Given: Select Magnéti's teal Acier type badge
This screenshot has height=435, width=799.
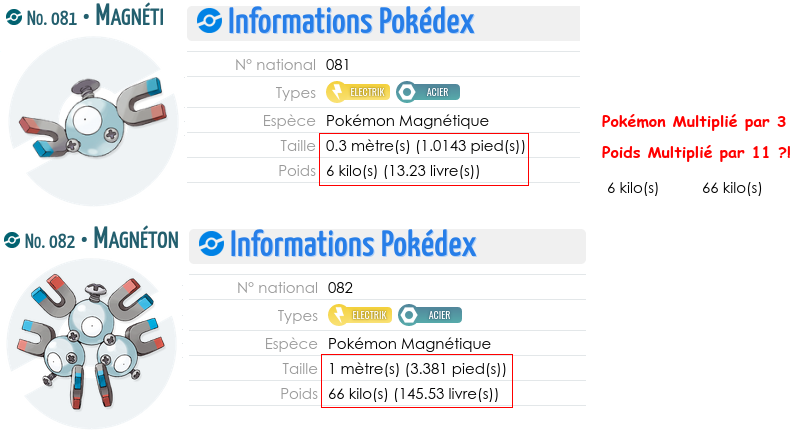Looking at the screenshot, I should 429,92.
